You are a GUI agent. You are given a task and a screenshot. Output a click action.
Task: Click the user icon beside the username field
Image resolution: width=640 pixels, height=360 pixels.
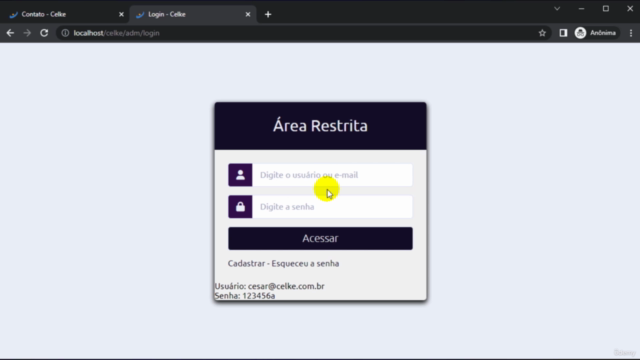pos(240,175)
